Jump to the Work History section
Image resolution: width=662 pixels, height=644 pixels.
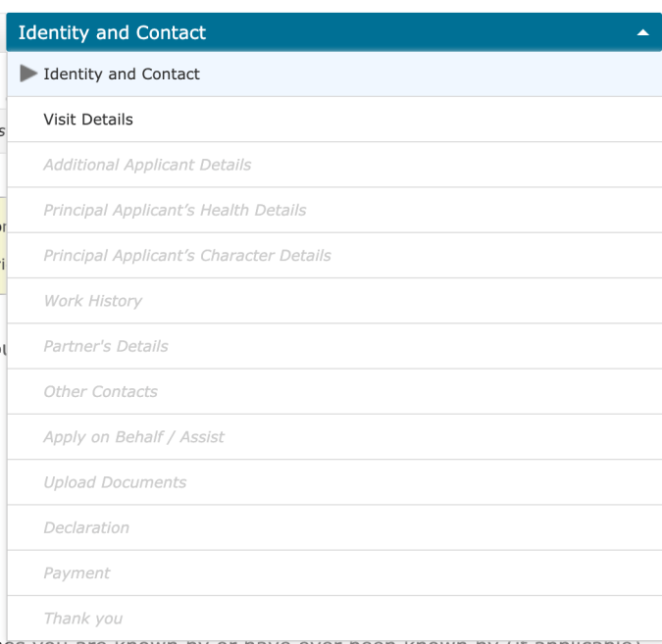pos(92,301)
